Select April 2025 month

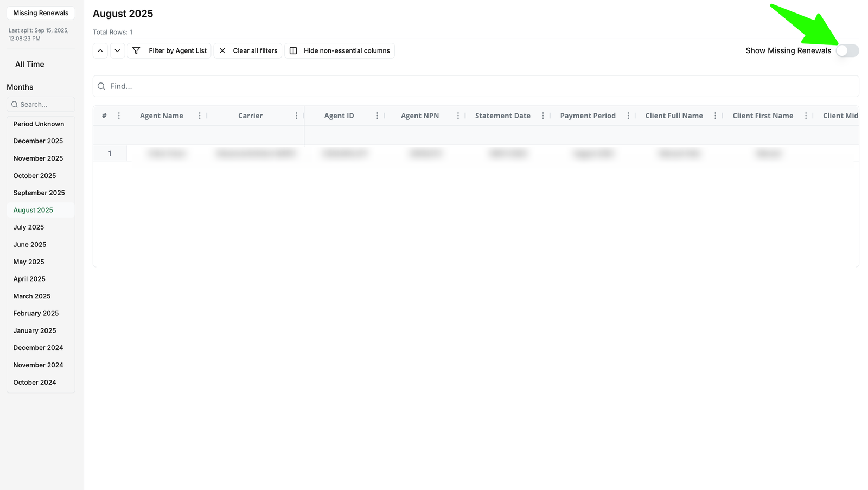click(x=41, y=279)
